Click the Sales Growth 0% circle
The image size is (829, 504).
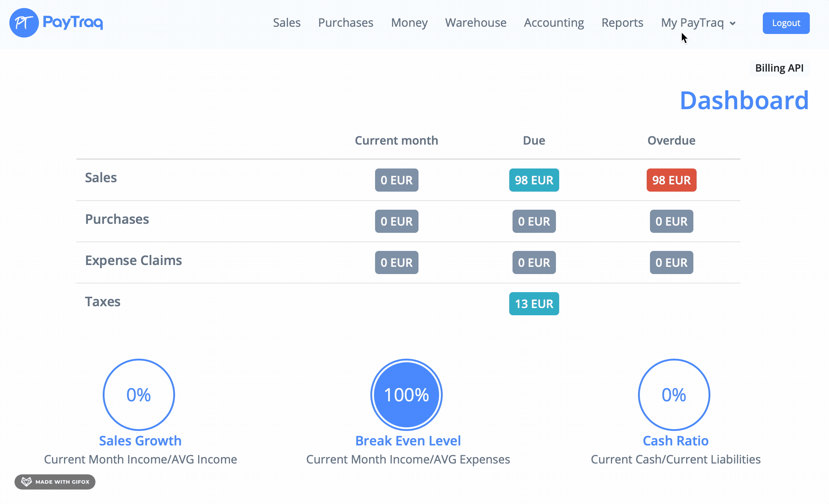[139, 394]
